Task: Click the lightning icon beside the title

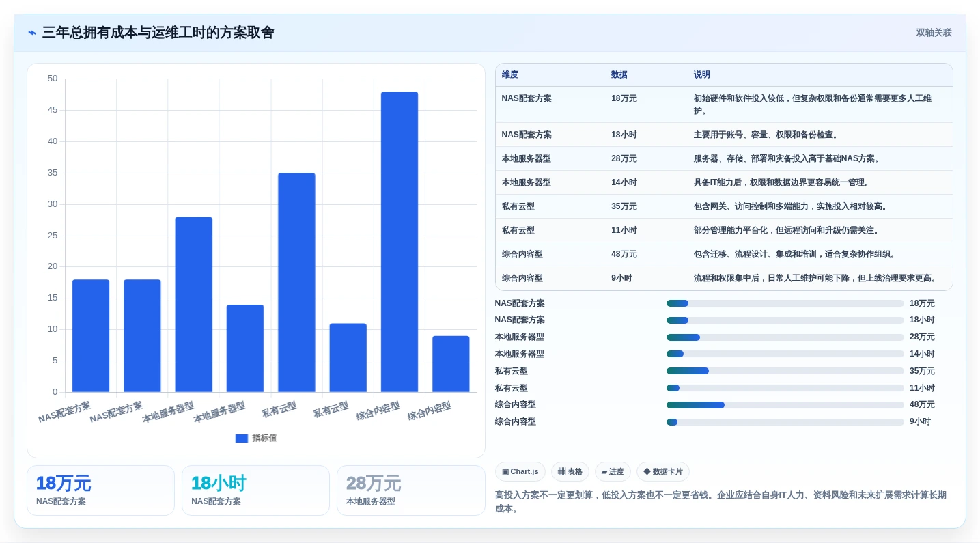Action: [x=32, y=33]
